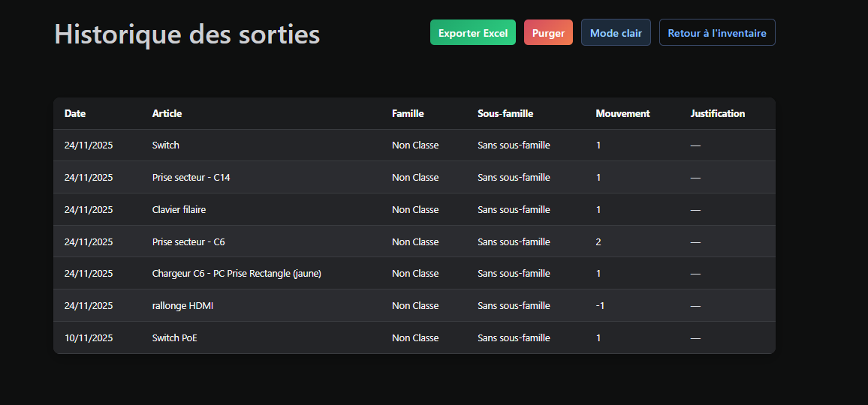Screen dimensions: 868x405
Task: Click the Historique des sorties heading
Action: click(187, 34)
